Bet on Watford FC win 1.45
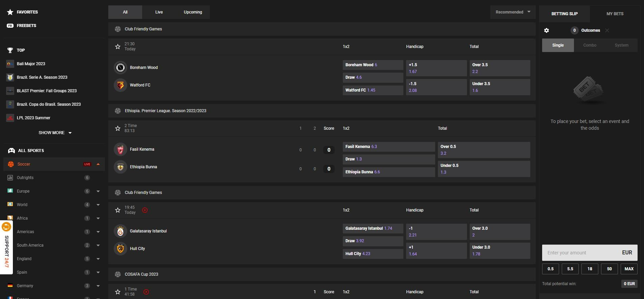Image resolution: width=644 pixels, height=299 pixels. [x=373, y=90]
